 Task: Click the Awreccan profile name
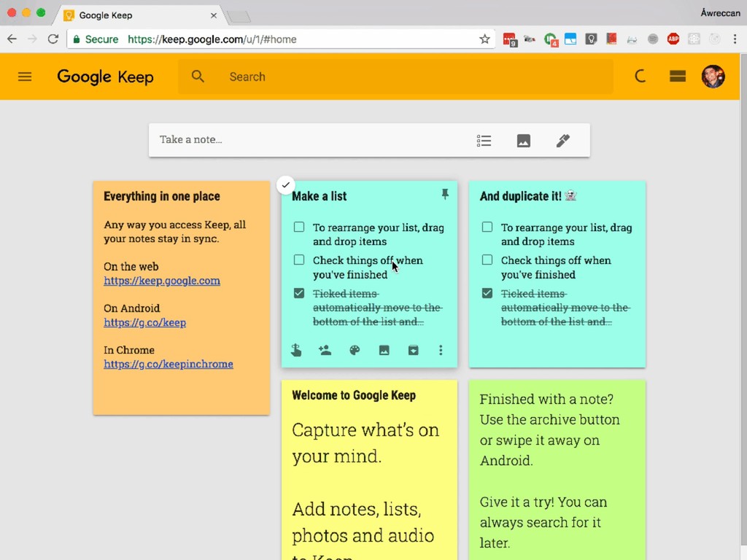point(720,13)
